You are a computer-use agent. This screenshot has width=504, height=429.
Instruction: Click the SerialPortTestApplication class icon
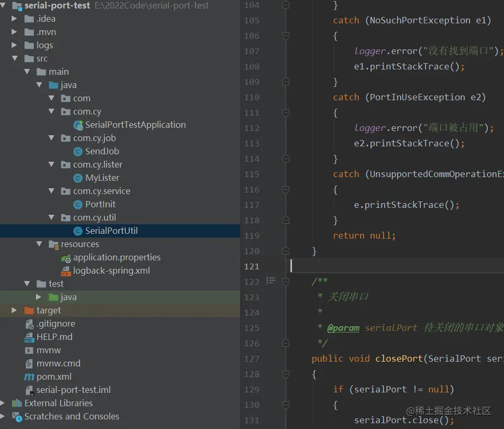(78, 125)
